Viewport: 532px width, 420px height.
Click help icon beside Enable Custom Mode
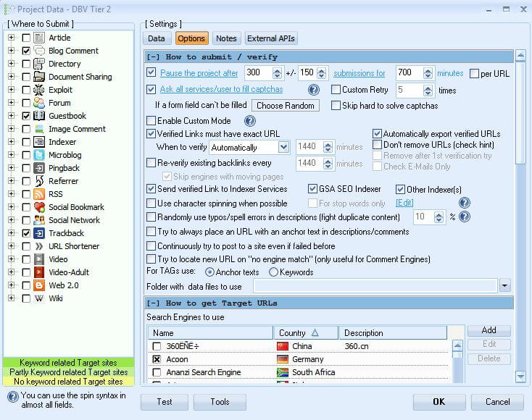pyautogui.click(x=250, y=121)
